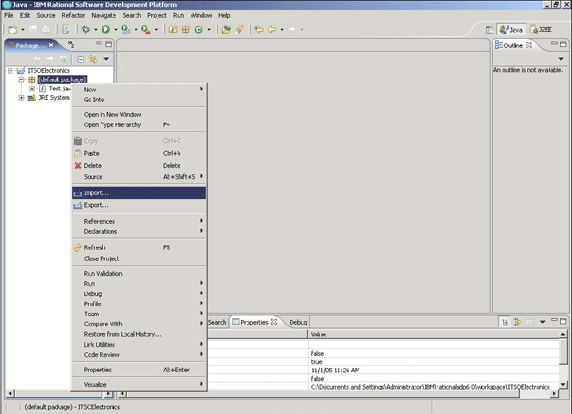This screenshot has width=572, height=414.
Task: Choose Import... from the context menu
Action: [139, 193]
